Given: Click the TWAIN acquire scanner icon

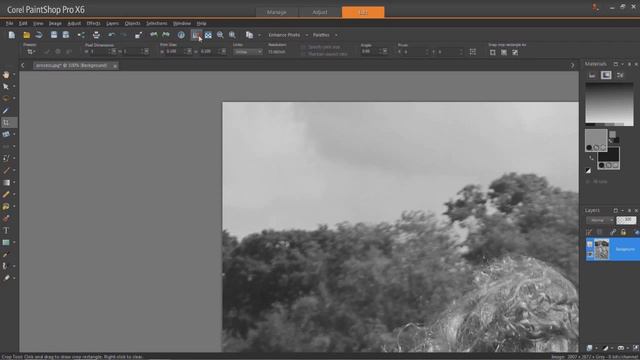Looking at the screenshot, I should click(x=39, y=35).
